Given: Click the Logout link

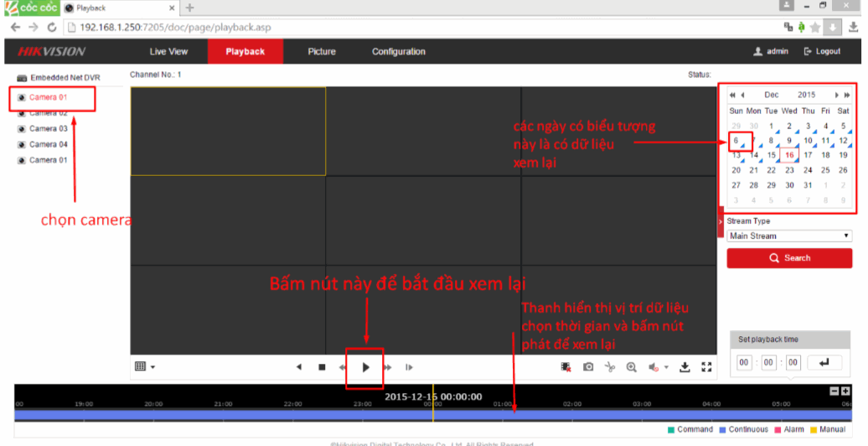Looking at the screenshot, I should point(822,51).
